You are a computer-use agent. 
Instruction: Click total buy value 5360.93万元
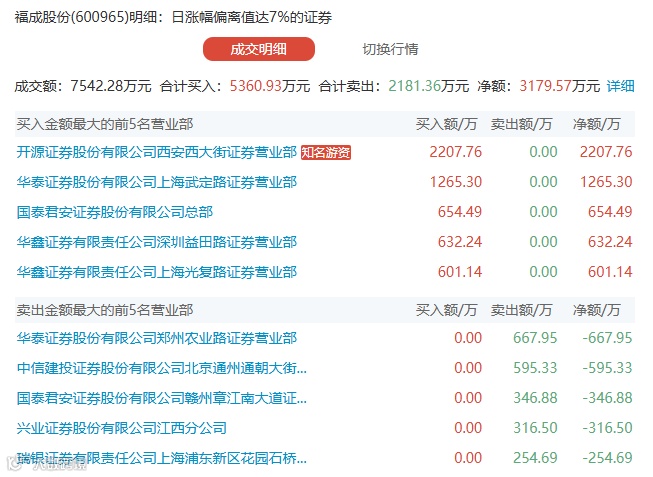270,86
